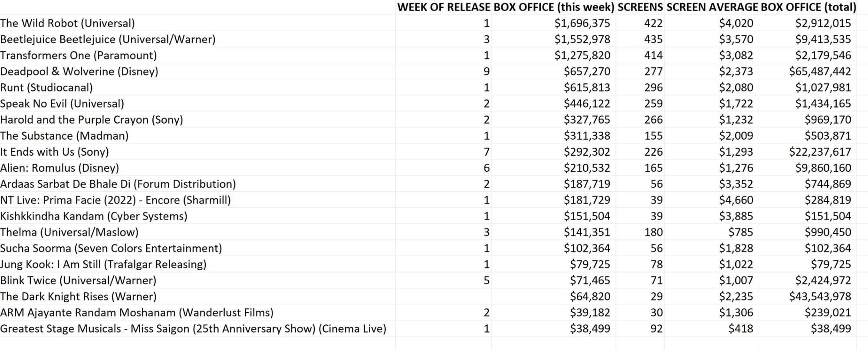Select It Ends with Us total $22,237,617
868x350 pixels.
[x=820, y=152]
